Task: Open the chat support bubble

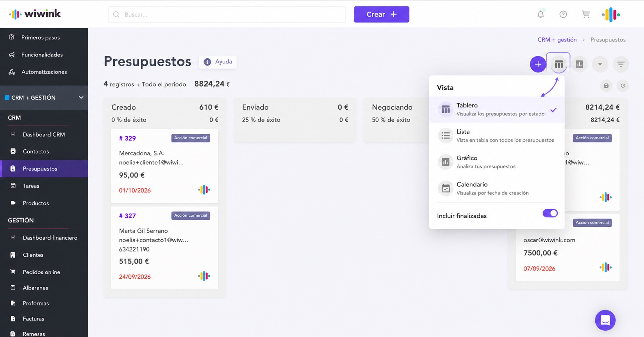Action: (x=605, y=320)
